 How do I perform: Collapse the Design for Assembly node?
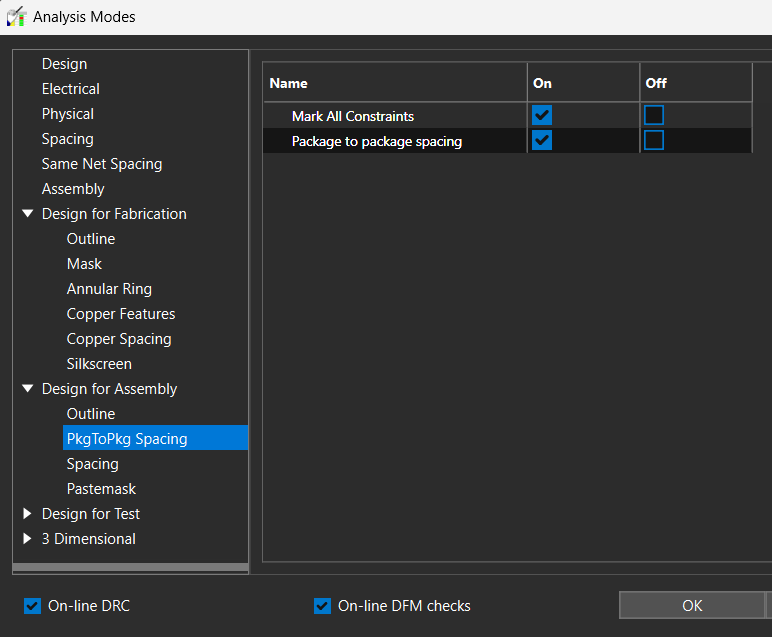click(x=28, y=389)
